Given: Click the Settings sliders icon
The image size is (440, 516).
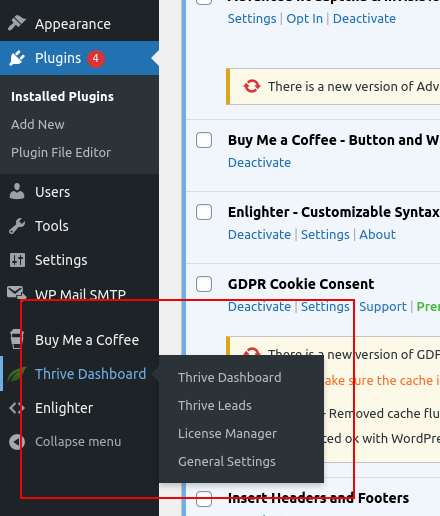Looking at the screenshot, I should [x=17, y=260].
